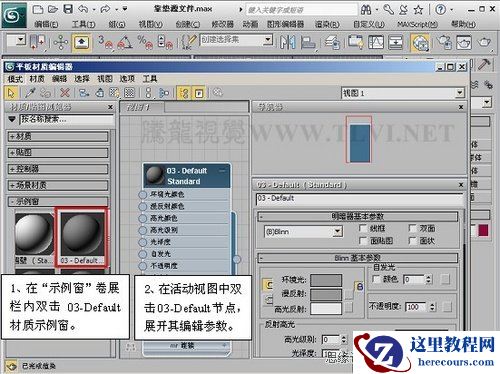Click the Redo arrow icon

point(105,9)
